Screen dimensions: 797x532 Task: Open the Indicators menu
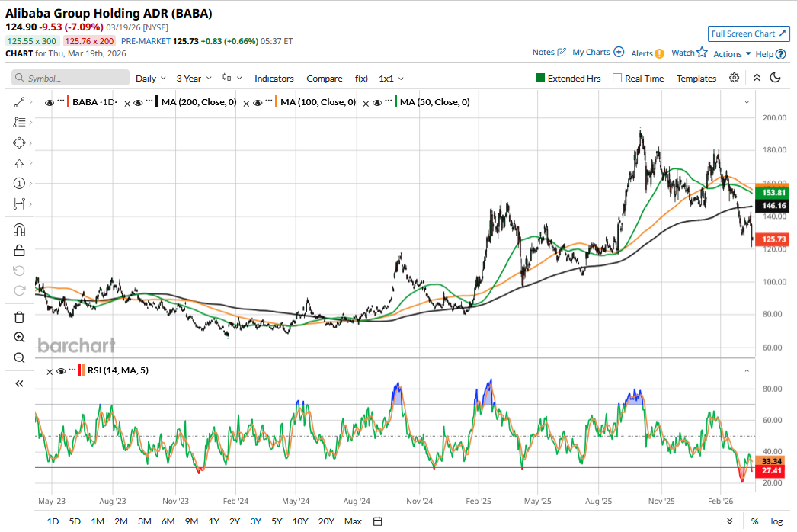click(274, 79)
